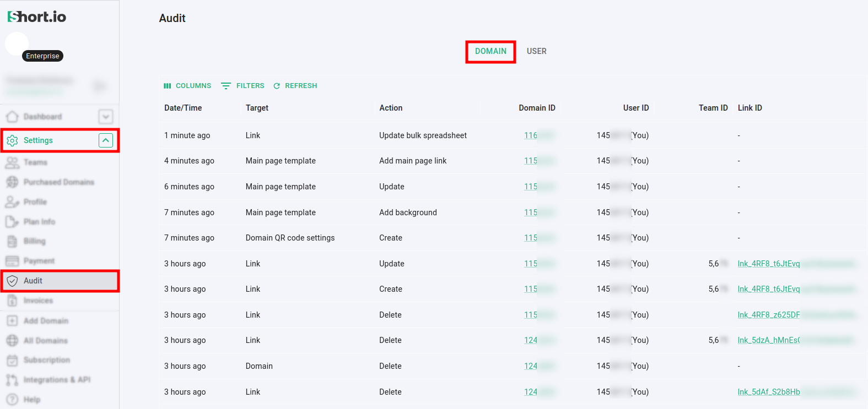The width and height of the screenshot is (868, 409).
Task: Click the Invoices icon
Action: [12, 301]
